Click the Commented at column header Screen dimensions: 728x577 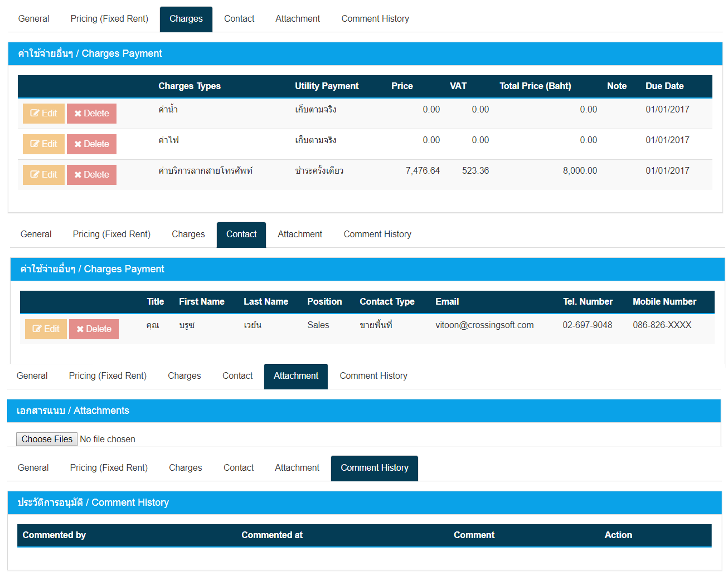pyautogui.click(x=272, y=535)
